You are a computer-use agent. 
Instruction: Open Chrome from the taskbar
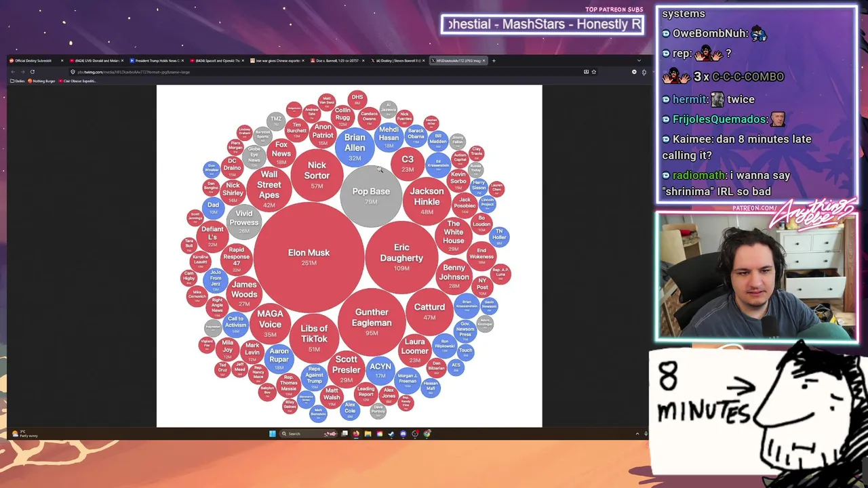click(x=427, y=434)
